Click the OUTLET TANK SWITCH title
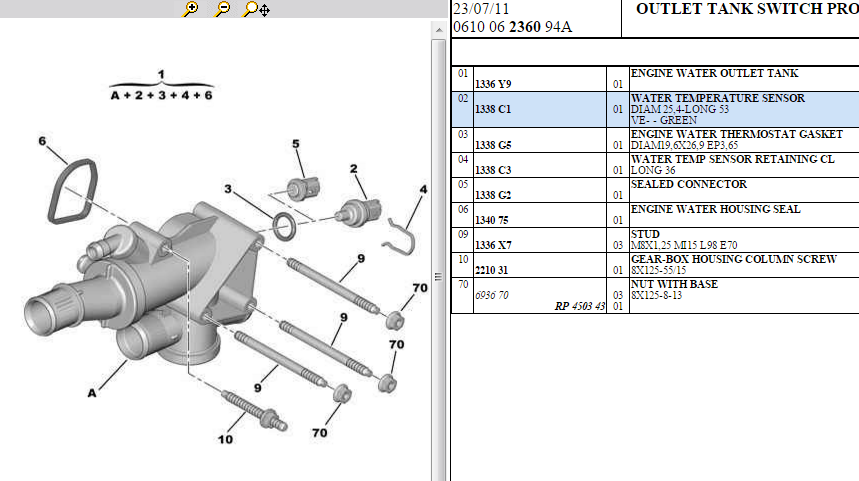 [747, 9]
